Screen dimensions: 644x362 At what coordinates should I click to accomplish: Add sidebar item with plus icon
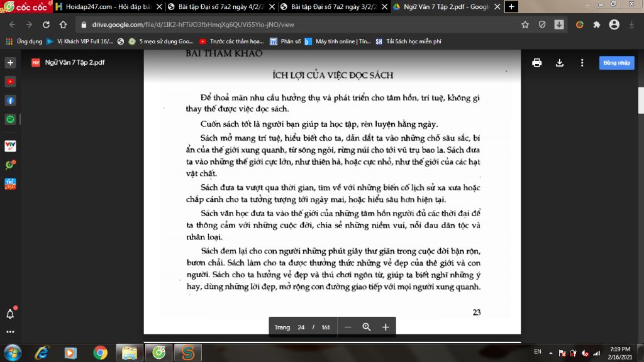[x=10, y=63]
